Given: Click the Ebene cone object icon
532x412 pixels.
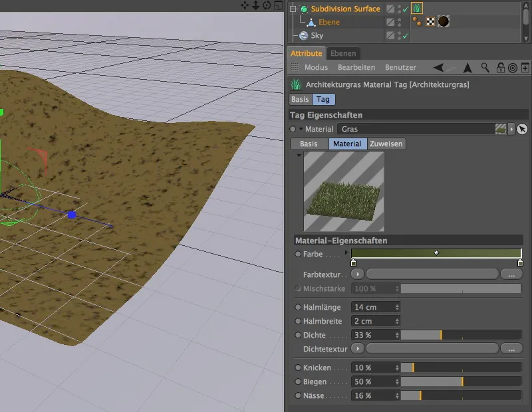Looking at the screenshot, I should (311, 22).
